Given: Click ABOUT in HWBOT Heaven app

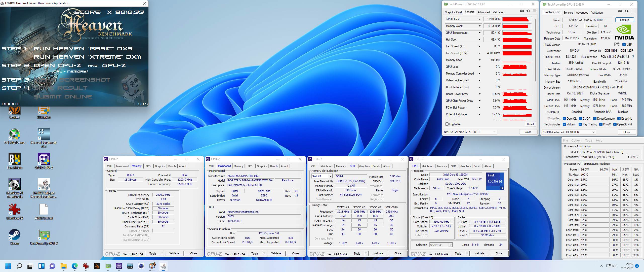Looking at the screenshot, I should (10, 104).
